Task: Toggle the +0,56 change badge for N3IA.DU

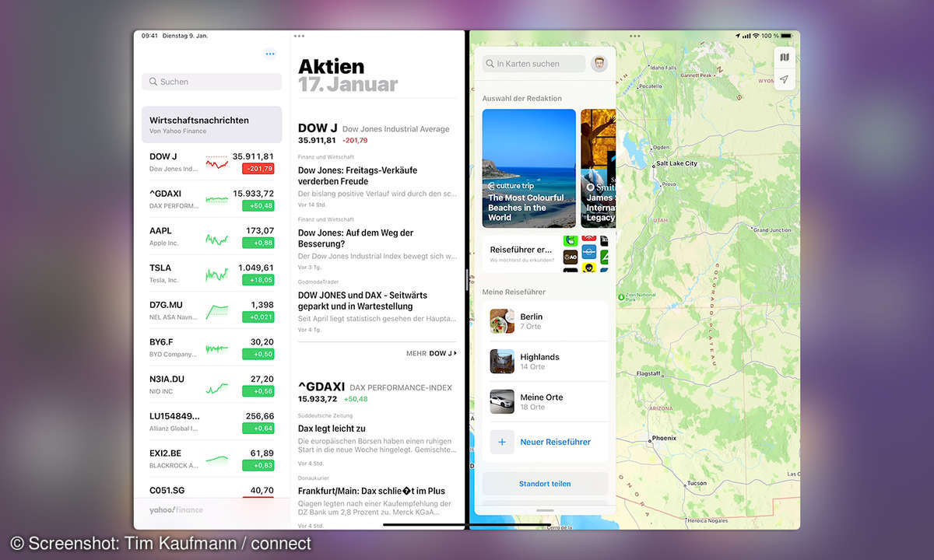Action: [258, 391]
